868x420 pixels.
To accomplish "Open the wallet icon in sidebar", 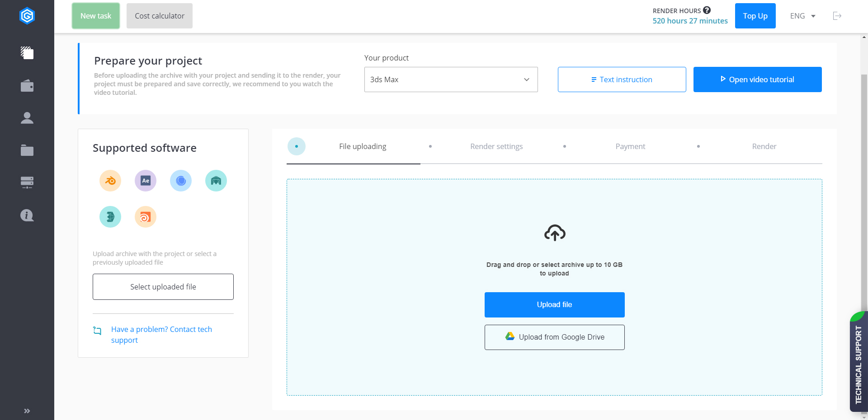I will coord(27,86).
